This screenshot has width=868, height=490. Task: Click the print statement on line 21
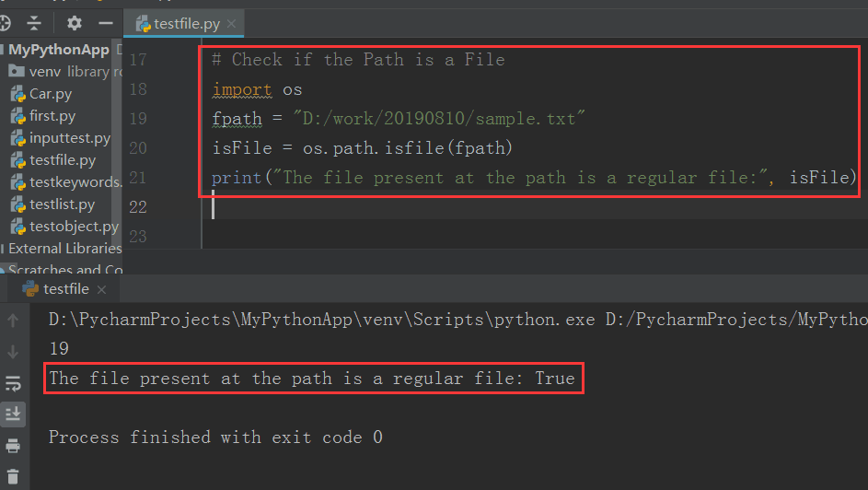534,178
